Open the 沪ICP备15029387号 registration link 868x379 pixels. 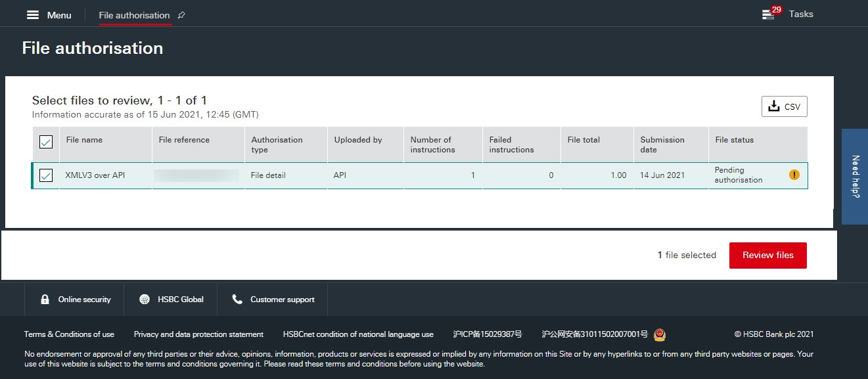tap(488, 334)
